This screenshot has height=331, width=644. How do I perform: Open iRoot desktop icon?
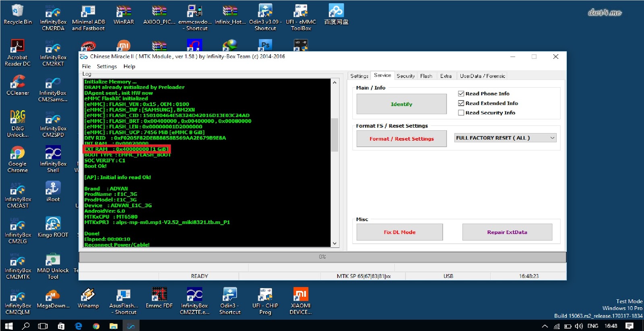tap(53, 191)
